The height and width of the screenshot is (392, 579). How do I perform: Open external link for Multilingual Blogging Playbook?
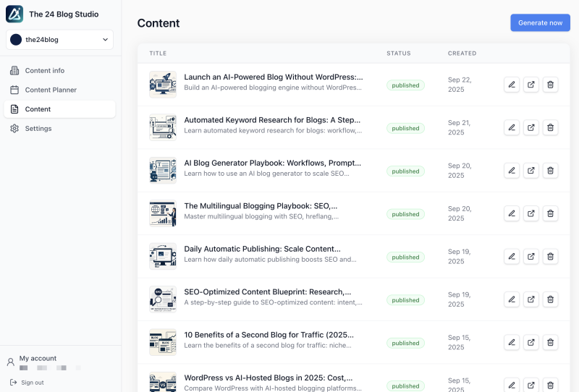pos(531,213)
